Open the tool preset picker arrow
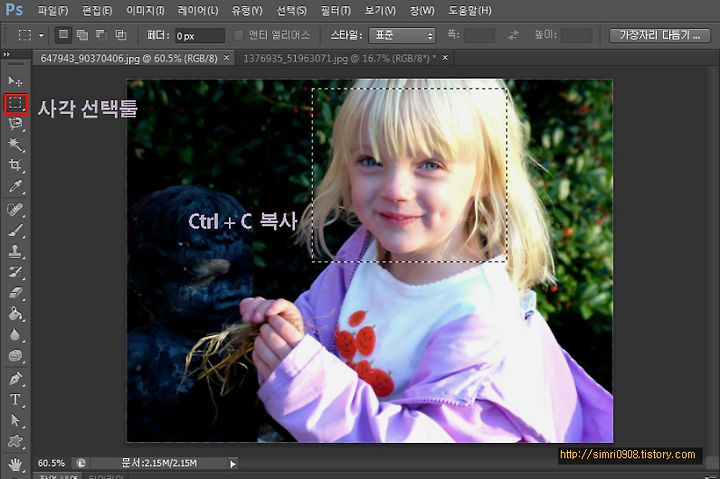720x479 pixels. coord(41,35)
